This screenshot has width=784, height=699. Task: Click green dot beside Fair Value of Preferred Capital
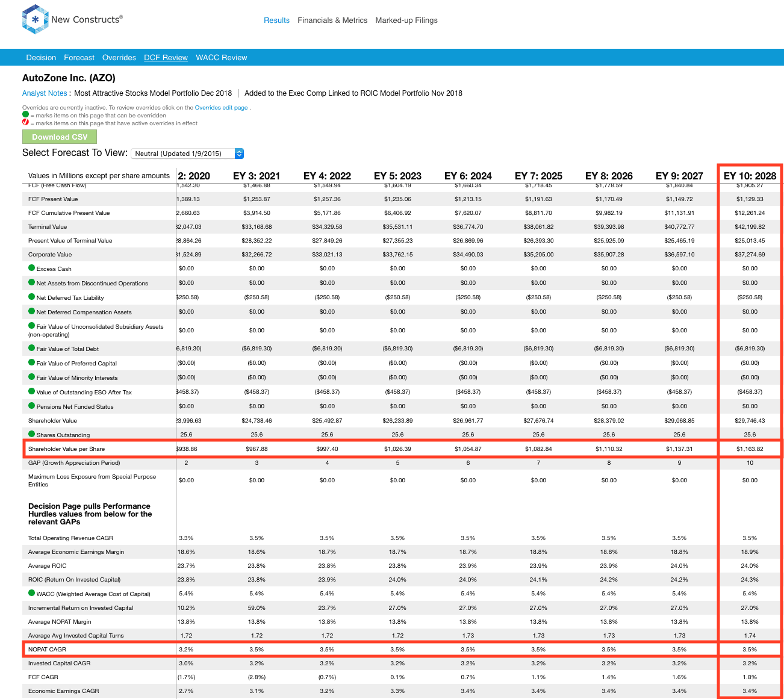pyautogui.click(x=32, y=362)
